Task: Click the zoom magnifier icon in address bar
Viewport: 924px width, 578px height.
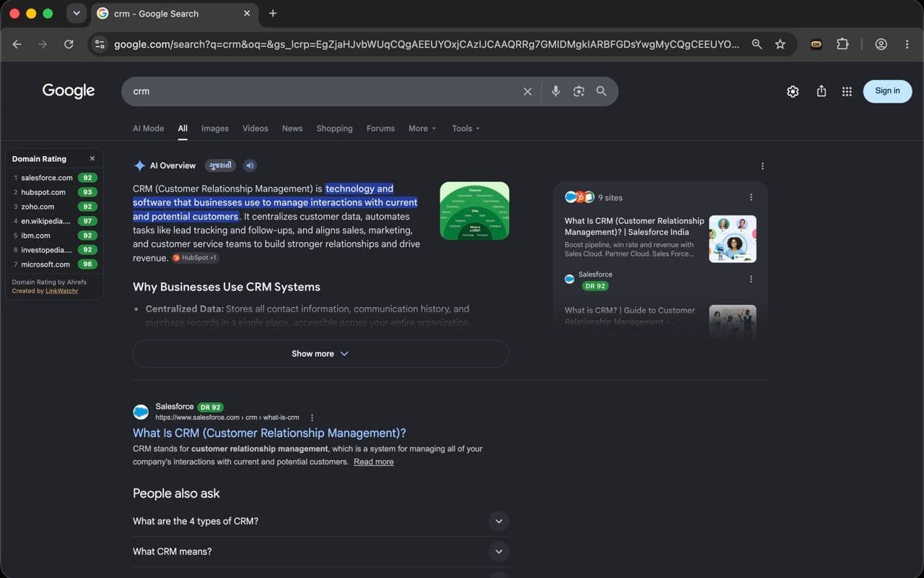Action: pos(757,44)
